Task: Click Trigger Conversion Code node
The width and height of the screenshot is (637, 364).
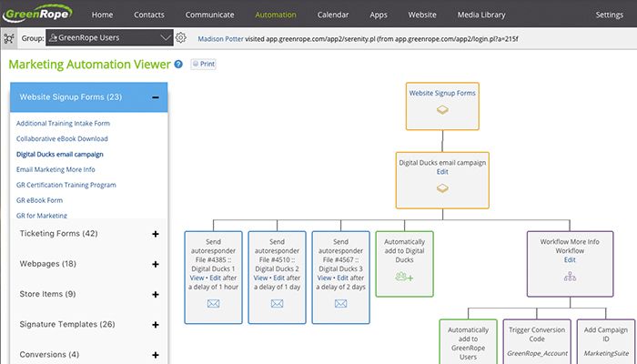Action: tap(537, 341)
